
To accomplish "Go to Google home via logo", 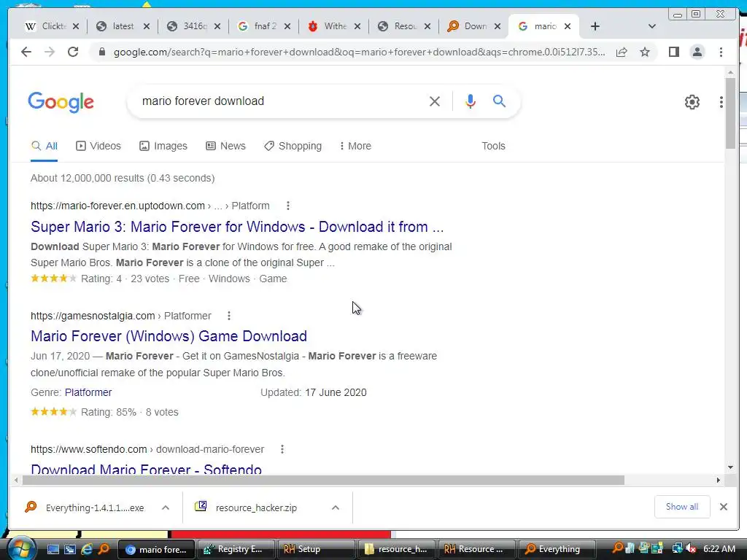I will (x=61, y=102).
